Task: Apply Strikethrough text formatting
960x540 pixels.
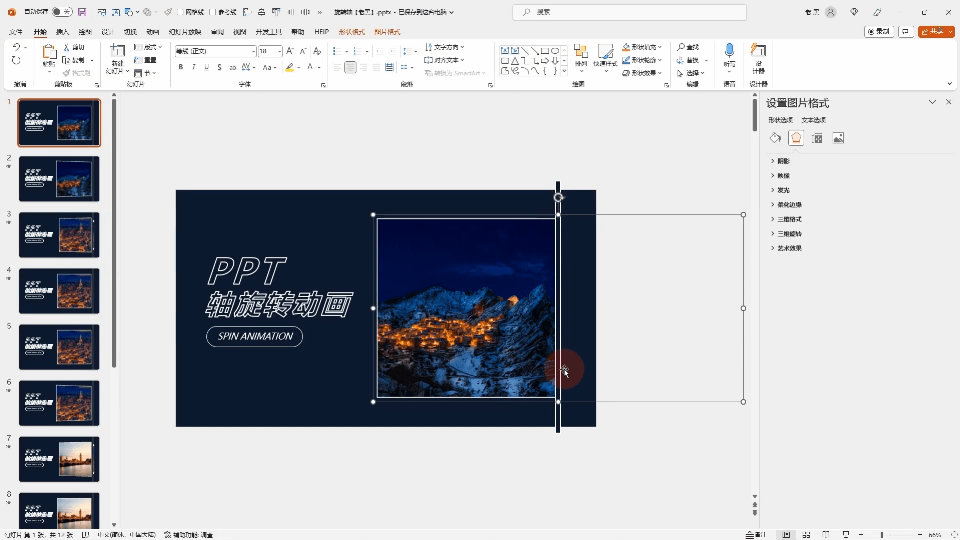Action: (x=233, y=67)
